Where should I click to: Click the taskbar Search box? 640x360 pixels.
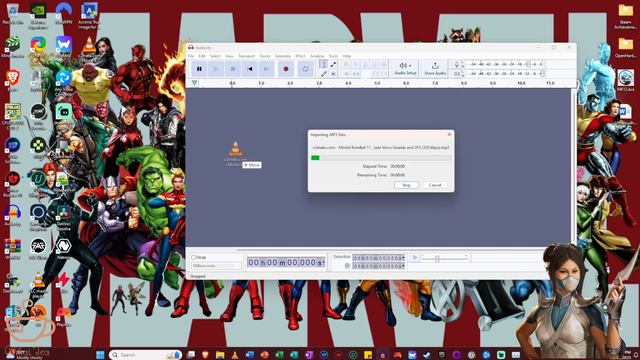point(145,355)
